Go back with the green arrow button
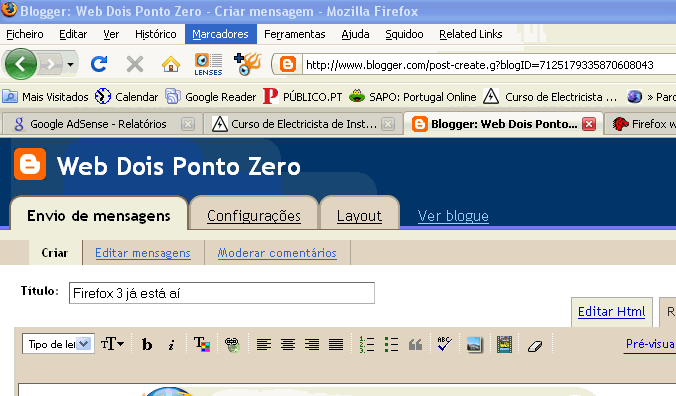The height and width of the screenshot is (396, 676). tap(20, 64)
